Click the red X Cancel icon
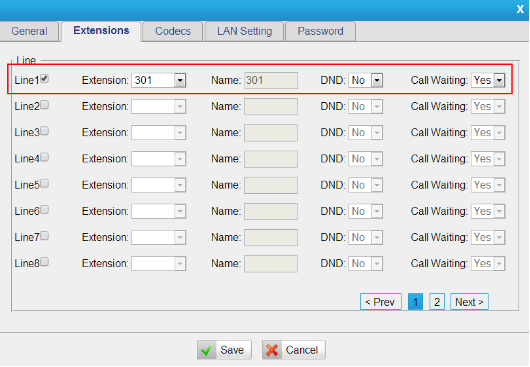530x367 pixels. [x=272, y=350]
